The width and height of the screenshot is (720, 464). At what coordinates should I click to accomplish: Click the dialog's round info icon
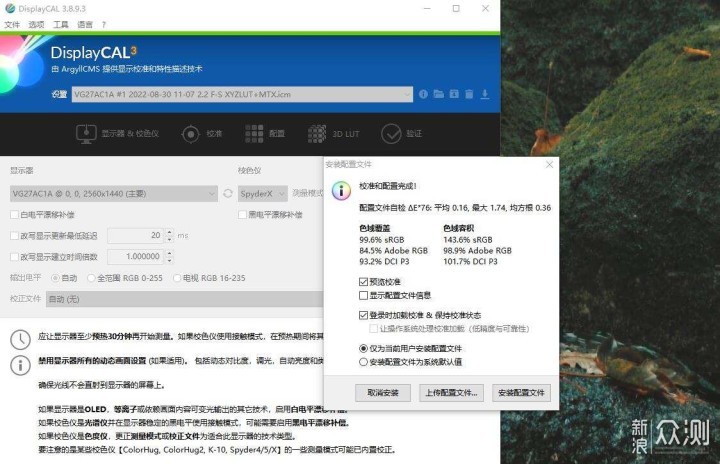(x=341, y=190)
